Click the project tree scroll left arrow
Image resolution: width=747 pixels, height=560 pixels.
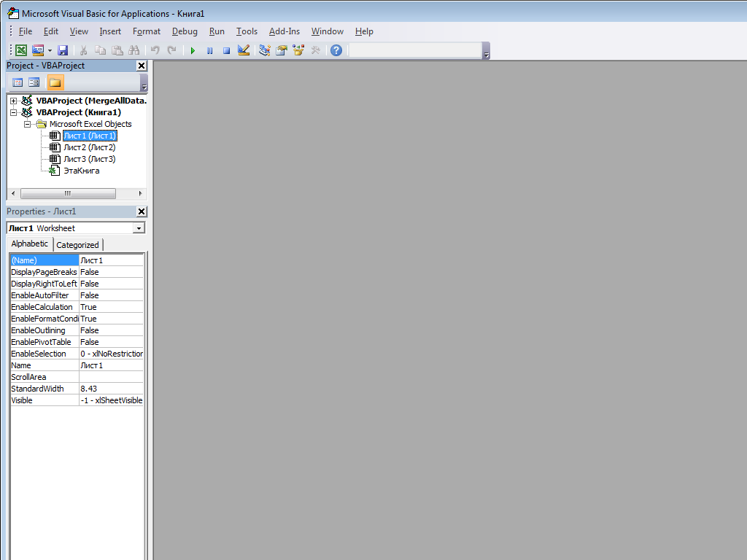pyautogui.click(x=13, y=193)
